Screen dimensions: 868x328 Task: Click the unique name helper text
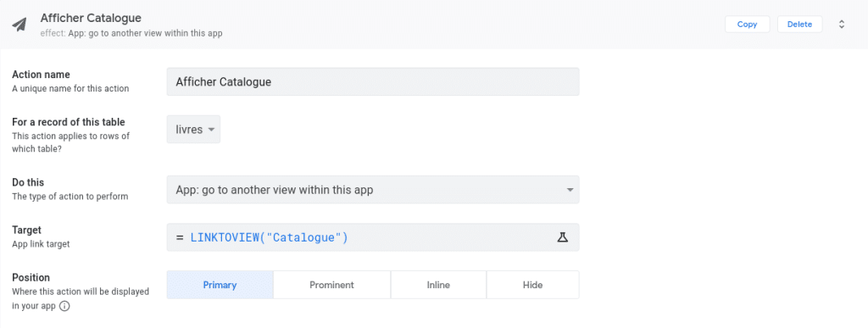70,88
